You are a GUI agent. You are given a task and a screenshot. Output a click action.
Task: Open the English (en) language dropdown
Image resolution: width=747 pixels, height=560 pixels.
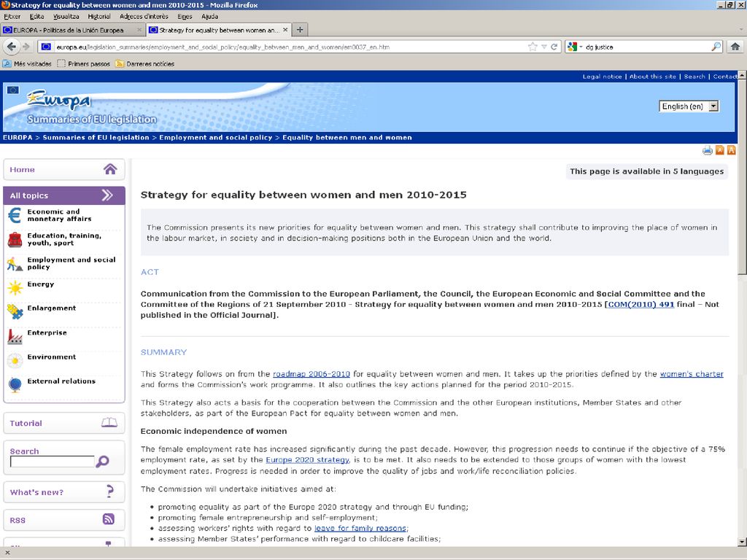coord(689,106)
